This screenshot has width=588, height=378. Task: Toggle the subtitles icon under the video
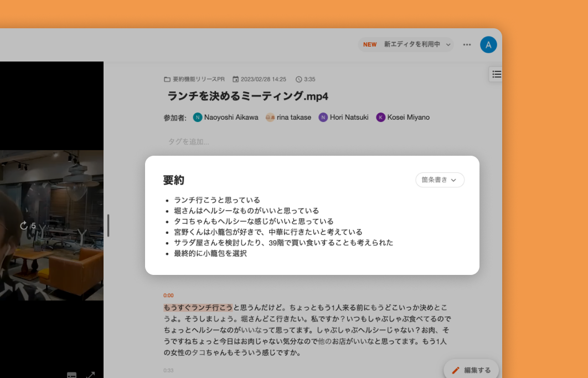(72, 375)
